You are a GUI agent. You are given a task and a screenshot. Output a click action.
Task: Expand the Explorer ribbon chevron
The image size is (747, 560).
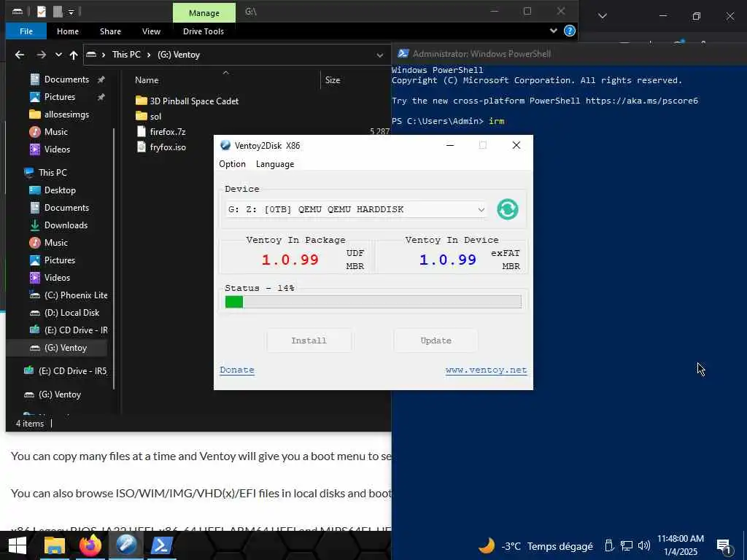tap(553, 31)
